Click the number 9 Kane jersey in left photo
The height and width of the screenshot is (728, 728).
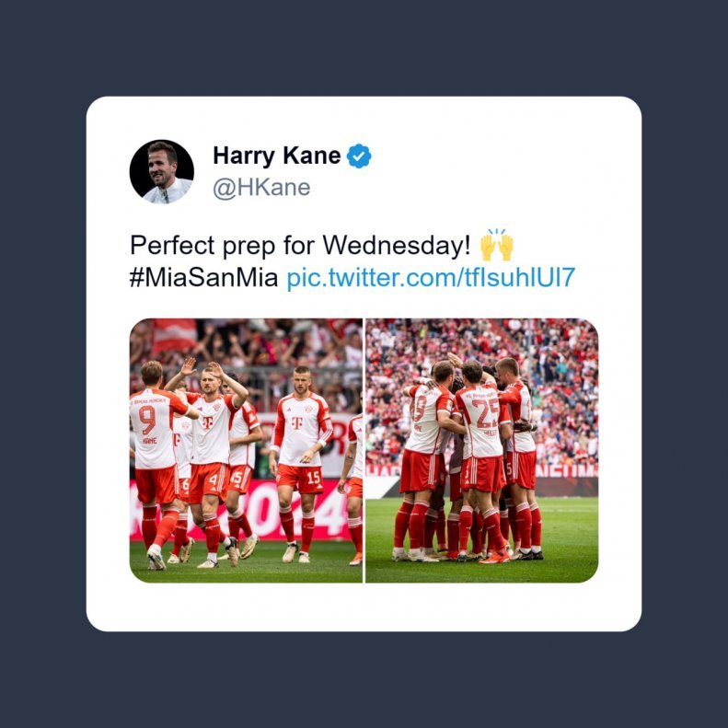tap(153, 429)
